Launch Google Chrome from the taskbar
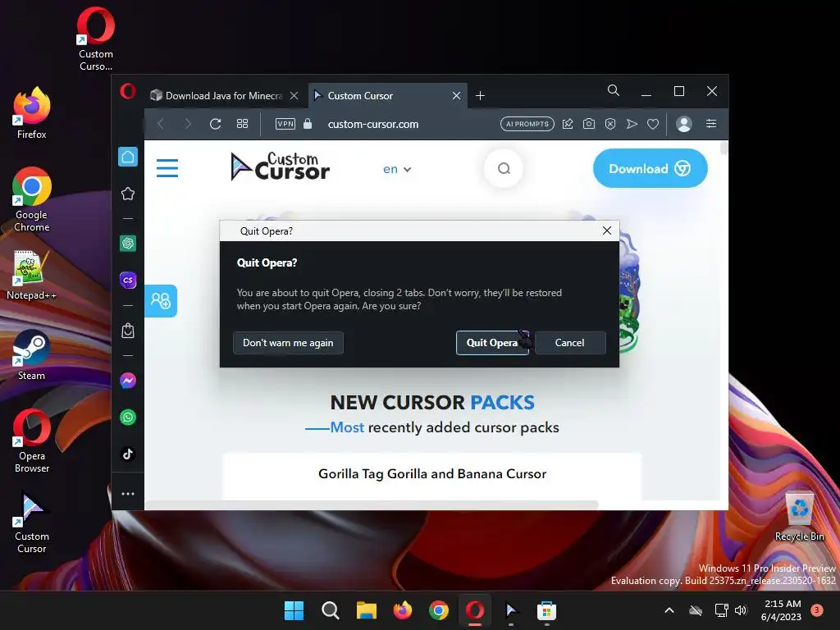This screenshot has height=630, width=840. coord(439,610)
